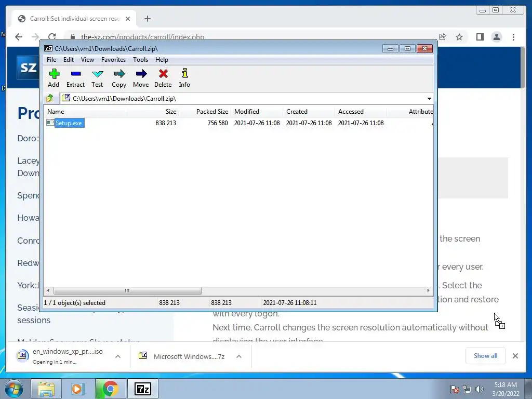Click the network tray icon
The width and height of the screenshot is (532, 399).
click(x=467, y=389)
